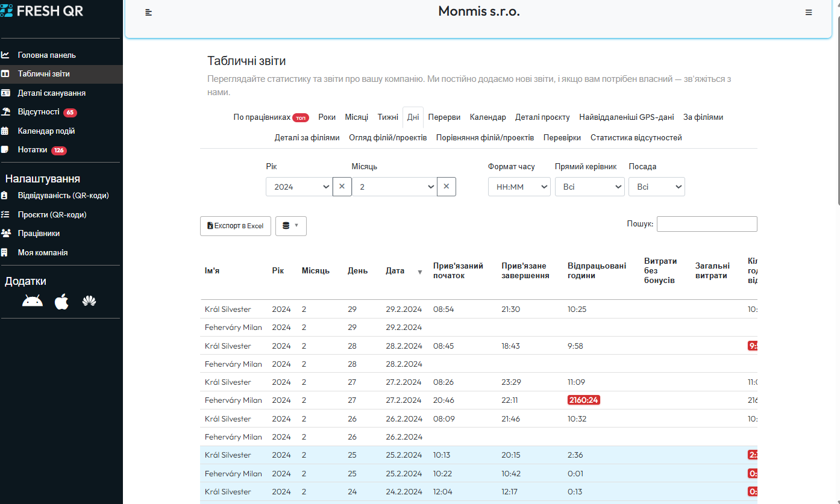Sort table by Дата column header

click(395, 271)
